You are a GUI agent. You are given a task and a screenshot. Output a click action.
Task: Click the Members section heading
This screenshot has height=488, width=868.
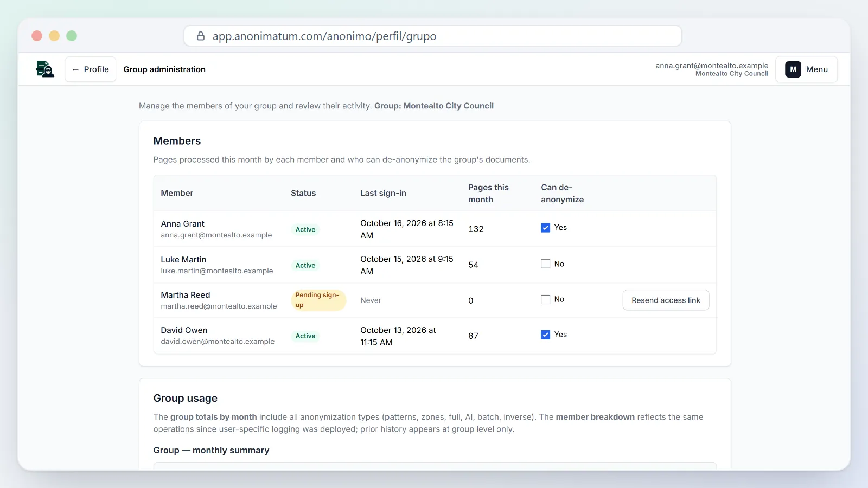pos(177,141)
